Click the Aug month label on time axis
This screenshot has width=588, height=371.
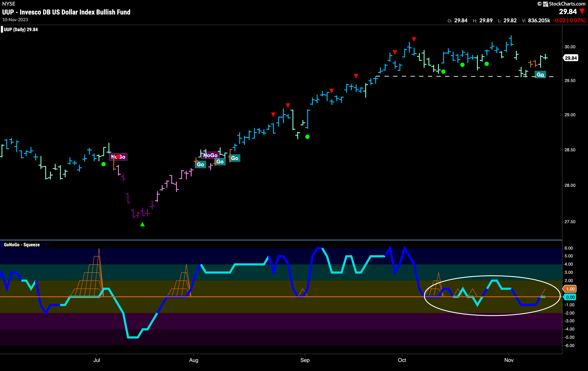click(194, 360)
